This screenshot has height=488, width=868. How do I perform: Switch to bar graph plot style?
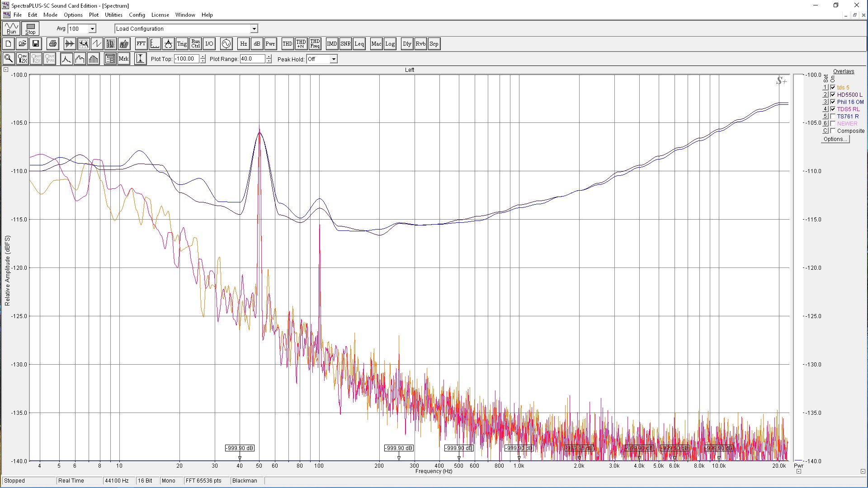(x=94, y=59)
